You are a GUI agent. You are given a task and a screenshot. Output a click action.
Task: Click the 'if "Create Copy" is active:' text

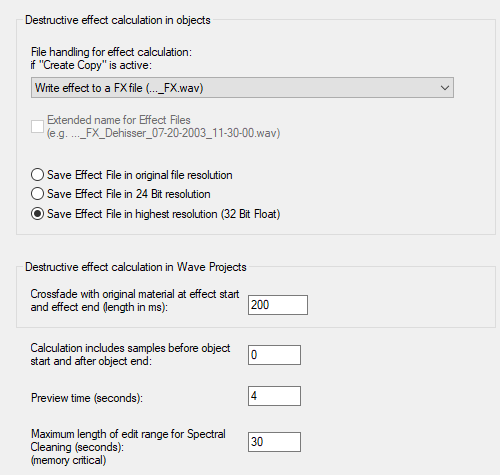point(91,65)
